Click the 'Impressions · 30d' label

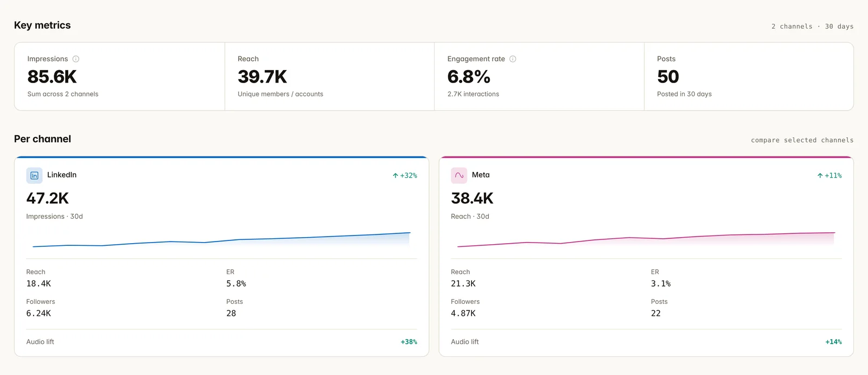(x=54, y=217)
